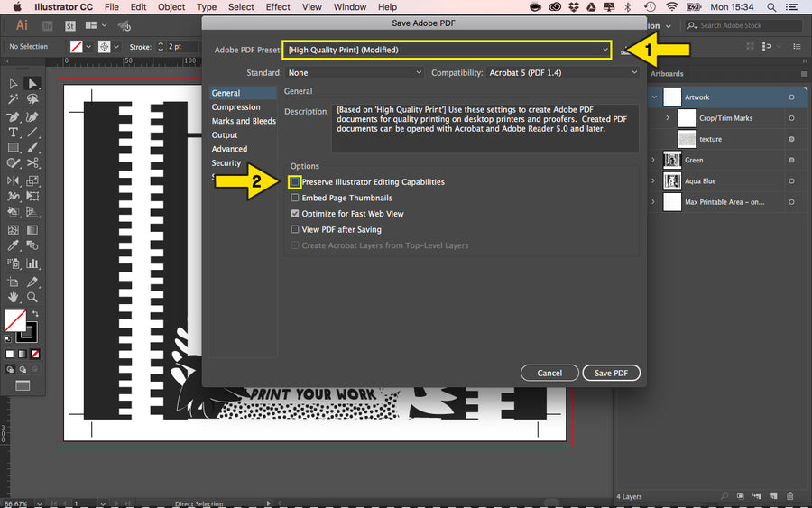The height and width of the screenshot is (508, 812).
Task: Expand the Crop/Trim Marks sublayer
Action: coord(668,118)
